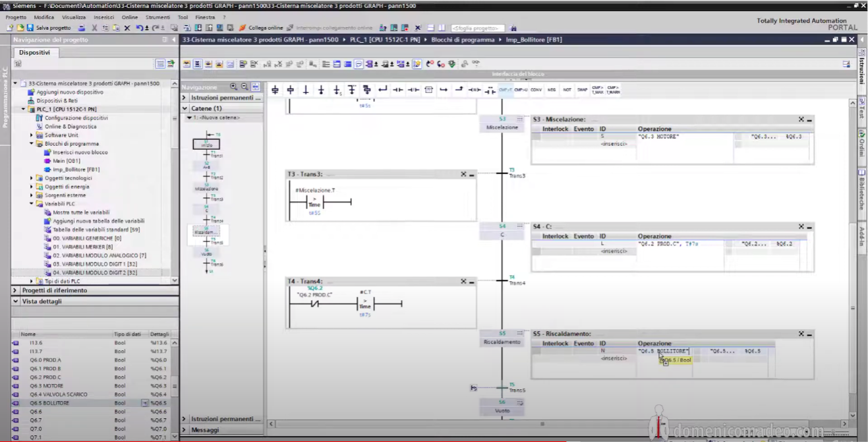
Task: Collapse PLC_1 [CPU 1512C-1 PN] node
Action: 23,110
